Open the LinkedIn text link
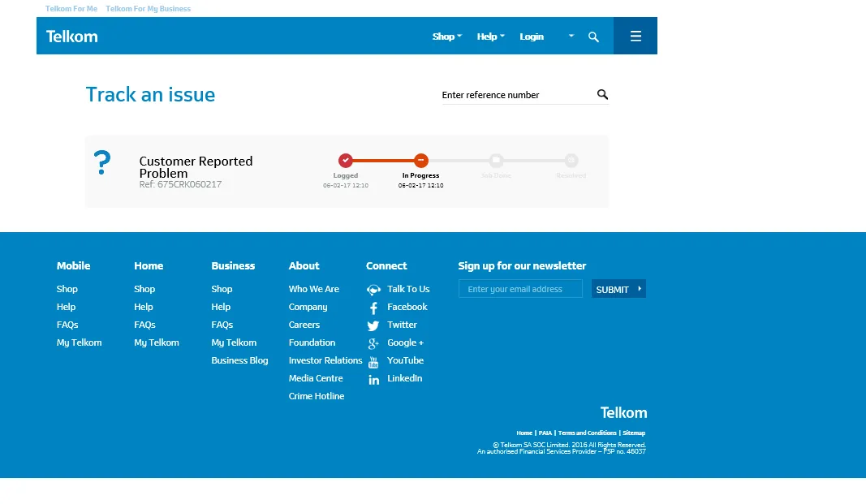Screen dimensions: 866x504 click(404, 378)
